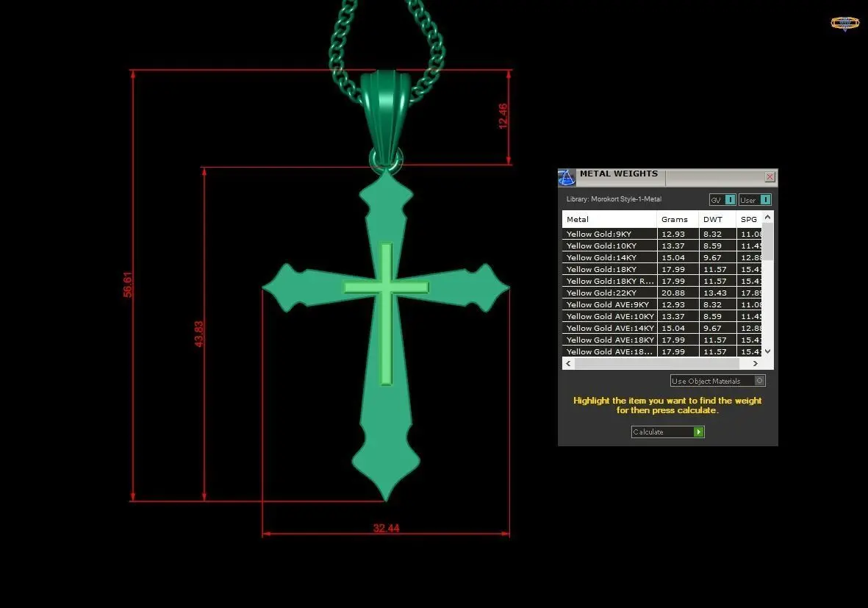Click the 43.83 dimension label
868x608 pixels.
click(x=199, y=334)
